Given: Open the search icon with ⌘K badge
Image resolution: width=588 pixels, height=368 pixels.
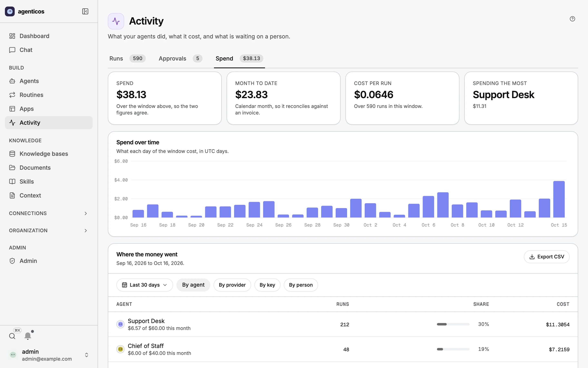Looking at the screenshot, I should (x=12, y=336).
